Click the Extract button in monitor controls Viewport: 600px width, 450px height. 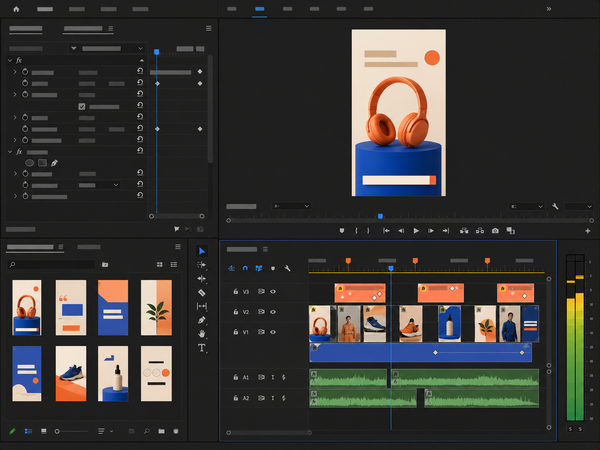480,231
